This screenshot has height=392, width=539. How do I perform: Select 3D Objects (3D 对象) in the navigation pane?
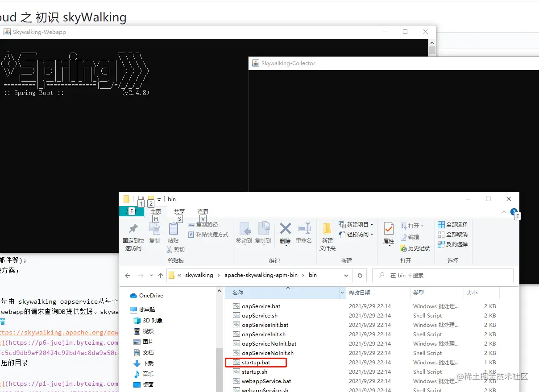point(148,321)
